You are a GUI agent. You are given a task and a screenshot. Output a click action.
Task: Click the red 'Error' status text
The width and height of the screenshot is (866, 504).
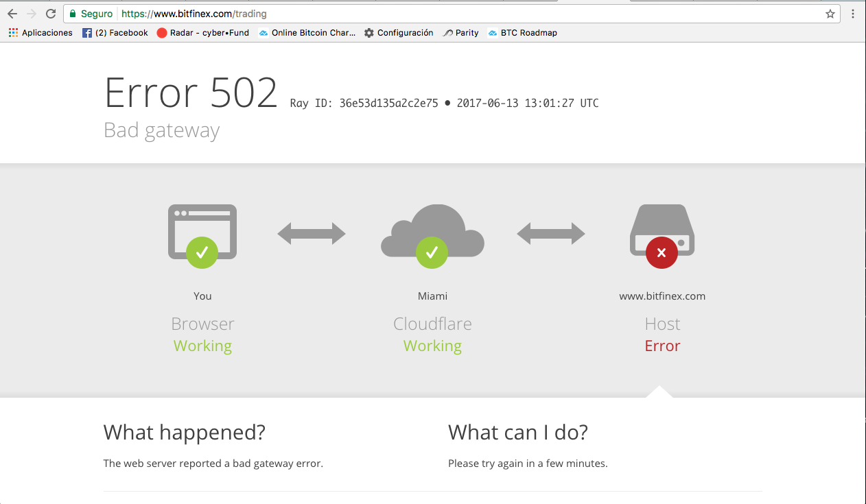click(x=662, y=346)
